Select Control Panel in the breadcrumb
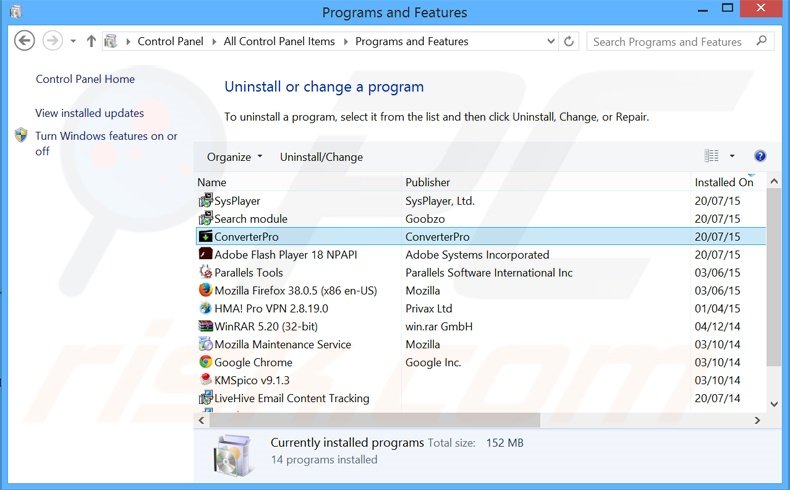Screen dimensions: 790x490 pos(170,41)
